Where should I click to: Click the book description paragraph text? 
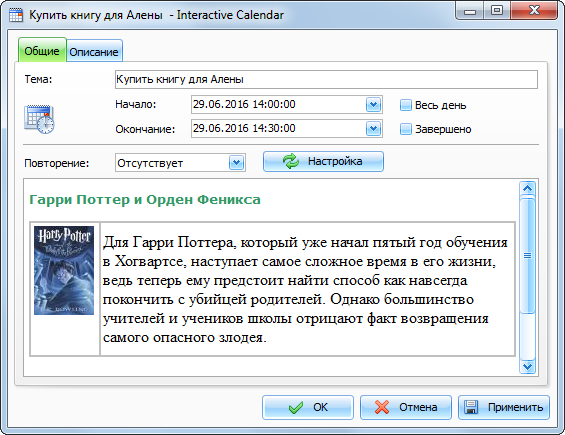tap(305, 290)
